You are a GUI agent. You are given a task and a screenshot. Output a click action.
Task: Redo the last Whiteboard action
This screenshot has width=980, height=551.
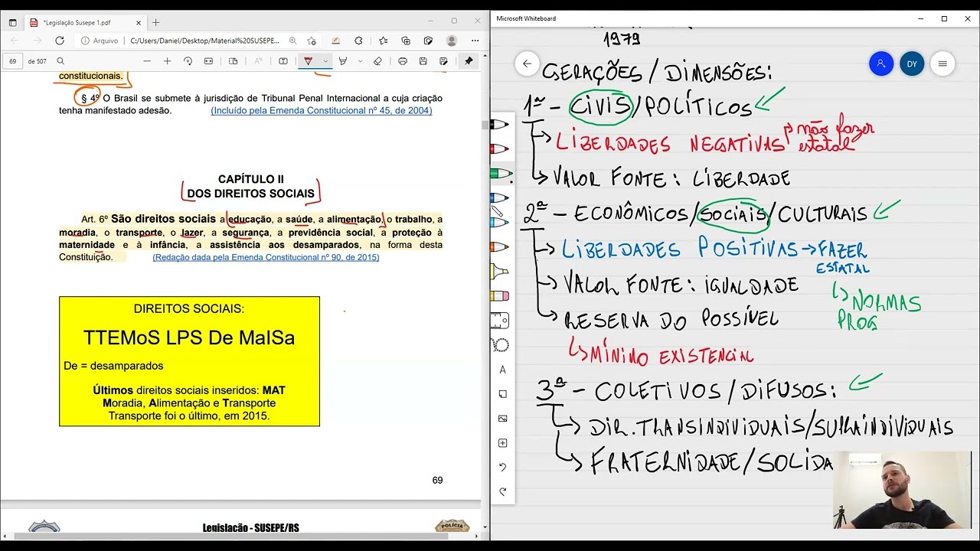click(x=502, y=492)
